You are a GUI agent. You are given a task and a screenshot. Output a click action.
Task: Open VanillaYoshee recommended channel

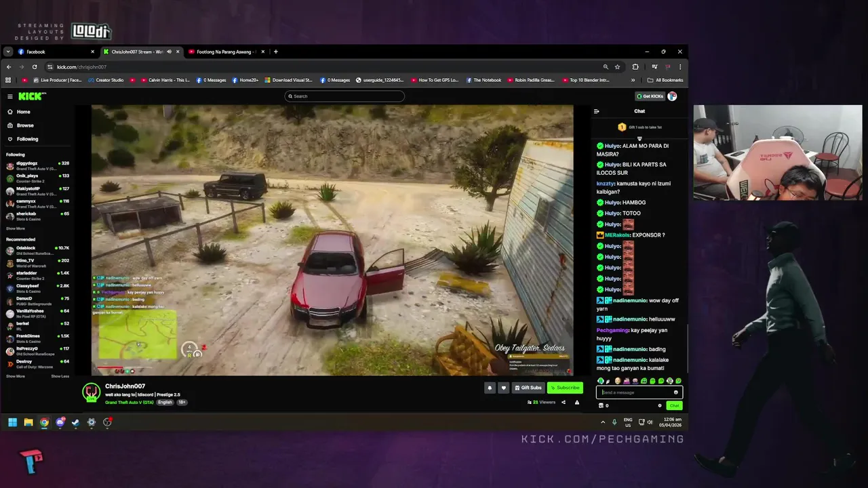tap(39, 312)
